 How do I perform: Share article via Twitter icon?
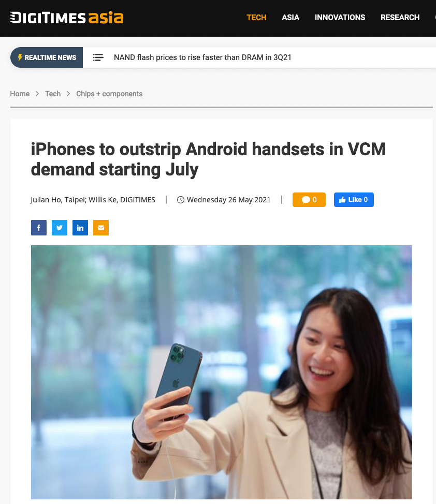(x=60, y=228)
